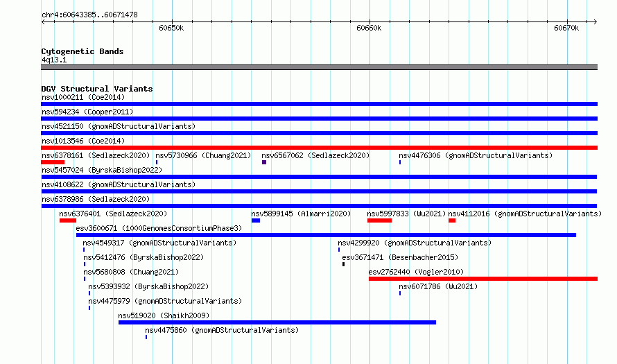Viewport: 617px width, 364px height.
Task: Open variant nsv594234 (Cooper2011) label
Action: (87, 112)
